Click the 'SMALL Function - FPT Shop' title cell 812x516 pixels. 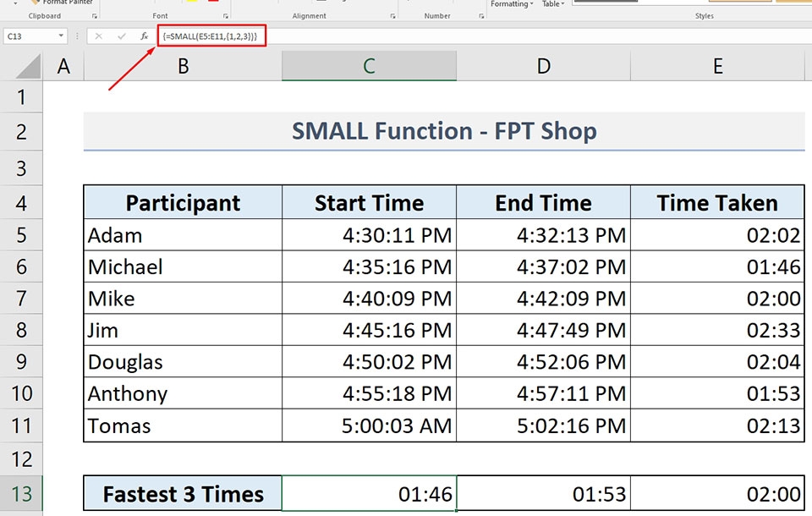click(x=444, y=131)
